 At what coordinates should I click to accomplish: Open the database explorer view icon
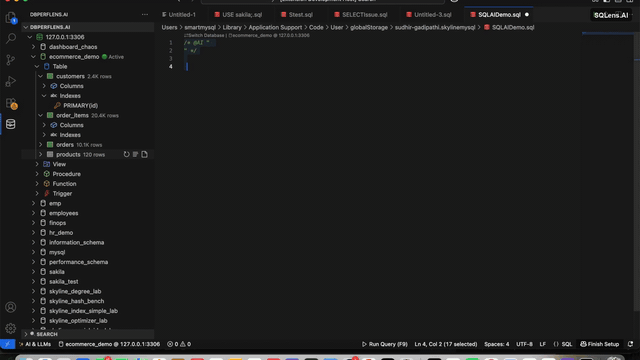(x=11, y=124)
